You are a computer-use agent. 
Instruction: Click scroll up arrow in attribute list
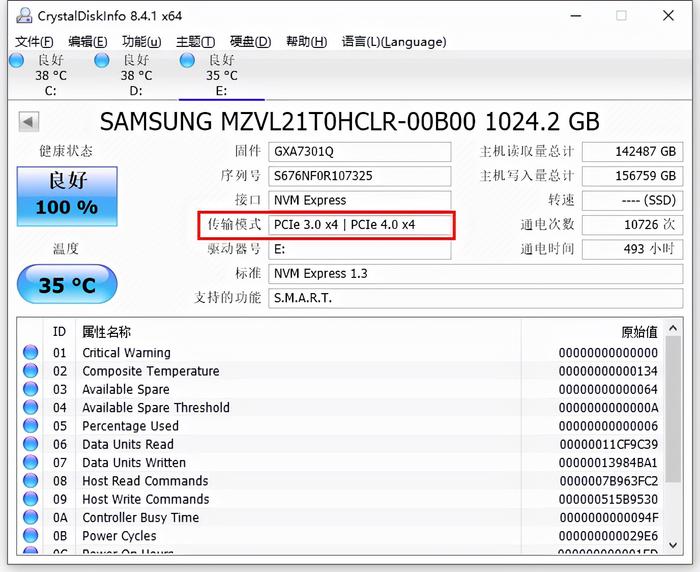673,329
